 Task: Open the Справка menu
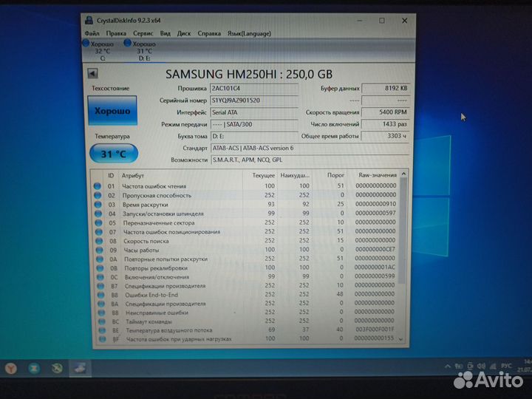coord(209,33)
